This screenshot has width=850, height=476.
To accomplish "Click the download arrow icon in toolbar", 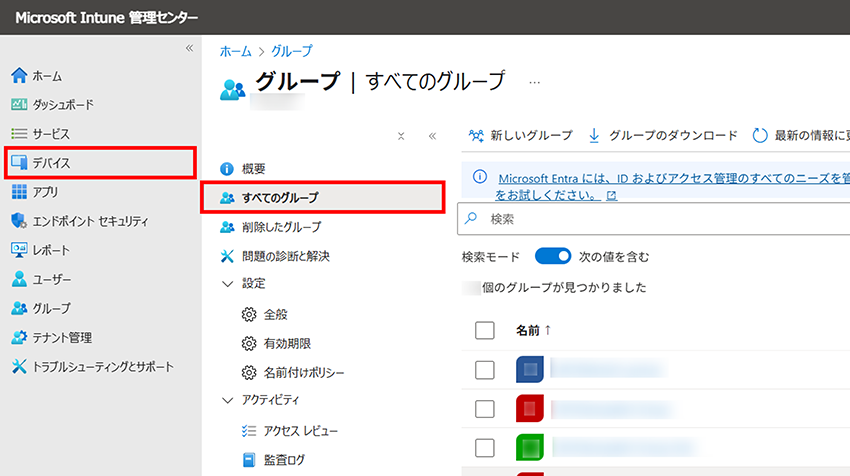I will coord(594,136).
